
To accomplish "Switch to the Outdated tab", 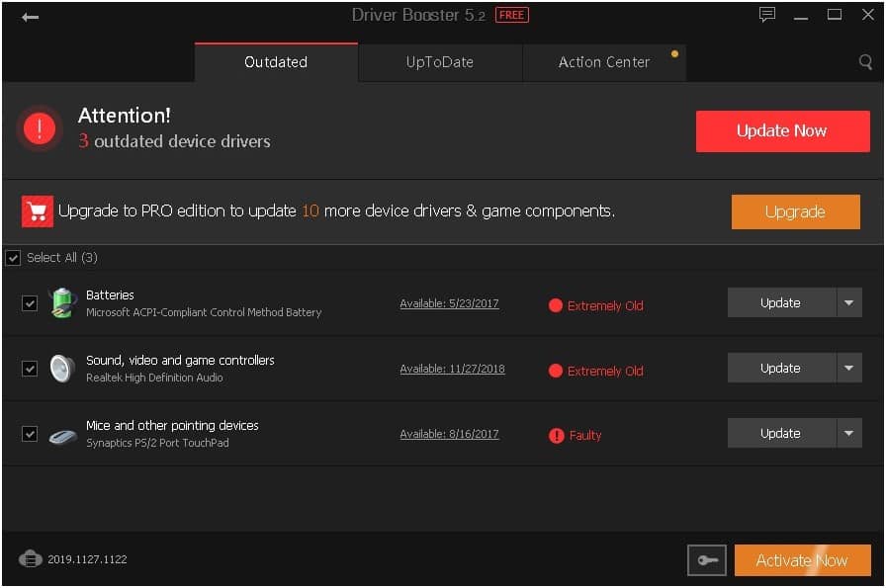I will tap(276, 62).
